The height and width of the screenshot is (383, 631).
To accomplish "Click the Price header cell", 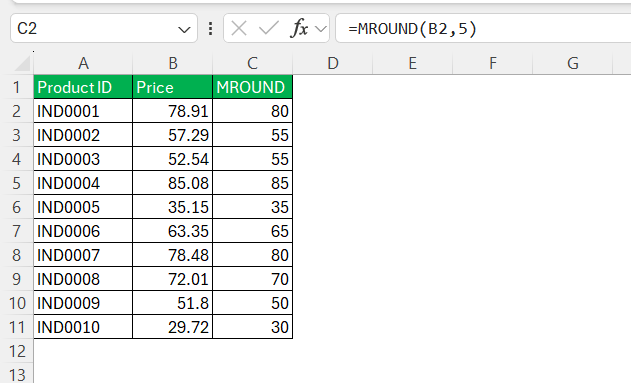I will [173, 87].
